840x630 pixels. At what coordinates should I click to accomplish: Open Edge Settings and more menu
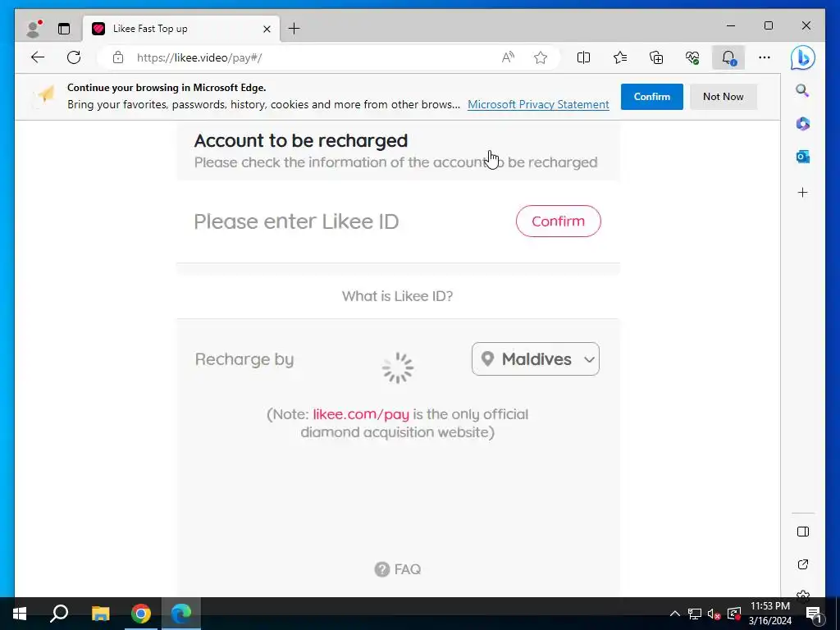[765, 57]
